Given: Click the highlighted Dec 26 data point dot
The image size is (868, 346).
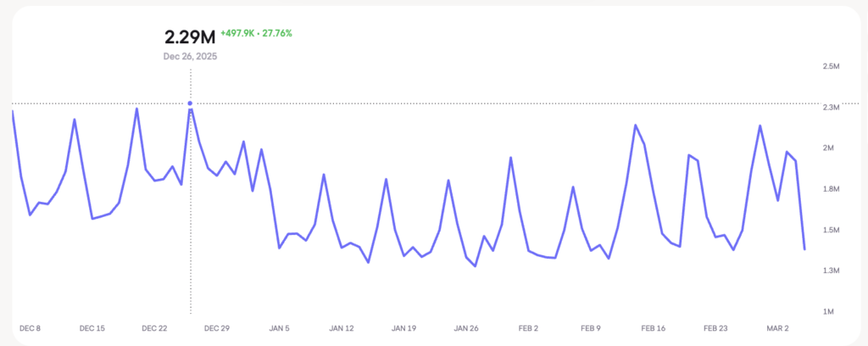Looking at the screenshot, I should tap(190, 103).
